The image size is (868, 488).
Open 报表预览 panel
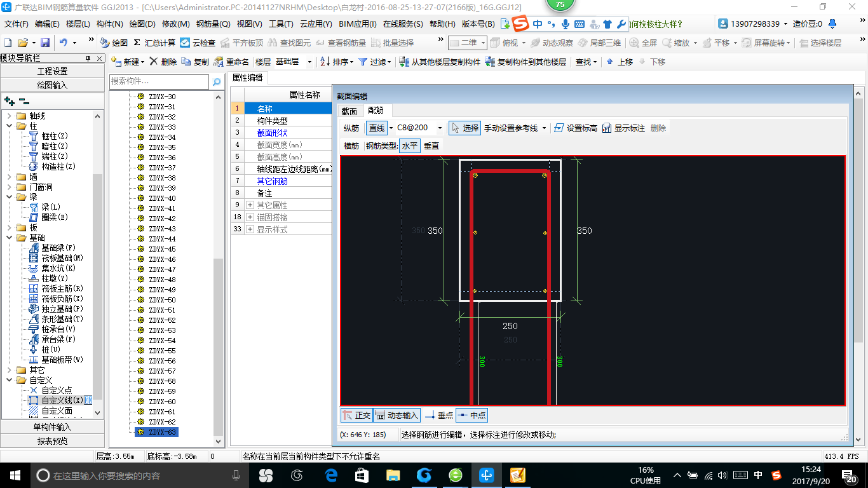tap(52, 441)
